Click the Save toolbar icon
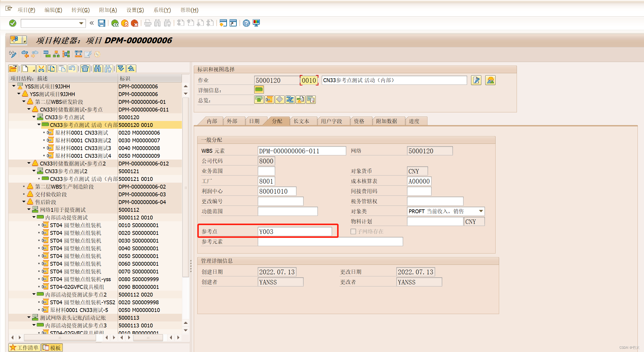This screenshot has width=644, height=352. pyautogui.click(x=102, y=23)
